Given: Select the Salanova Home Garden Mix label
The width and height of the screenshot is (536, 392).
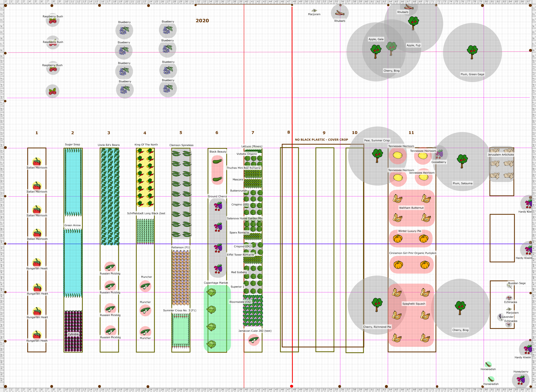Looking at the screenshot, I should pos(245,218).
